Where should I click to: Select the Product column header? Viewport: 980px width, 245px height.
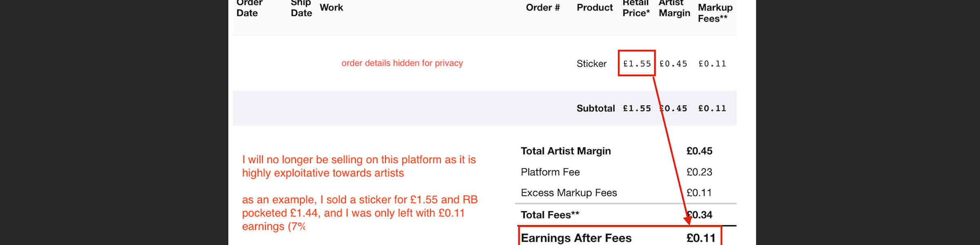click(x=595, y=7)
